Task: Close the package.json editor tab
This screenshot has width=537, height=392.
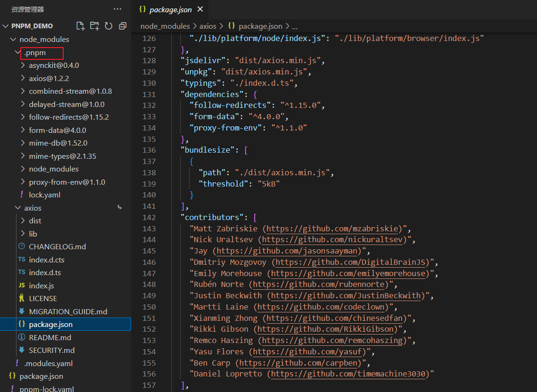Action: (x=200, y=9)
